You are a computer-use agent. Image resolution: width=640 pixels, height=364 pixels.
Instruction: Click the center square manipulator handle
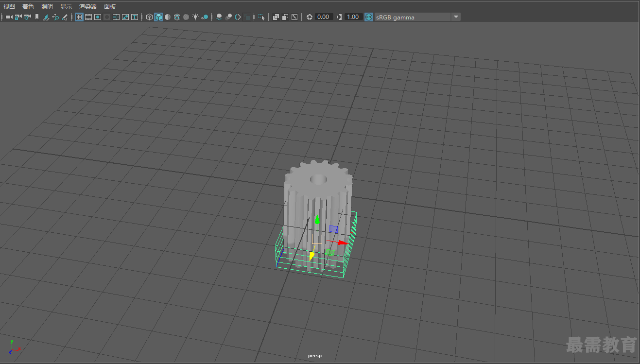317,239
